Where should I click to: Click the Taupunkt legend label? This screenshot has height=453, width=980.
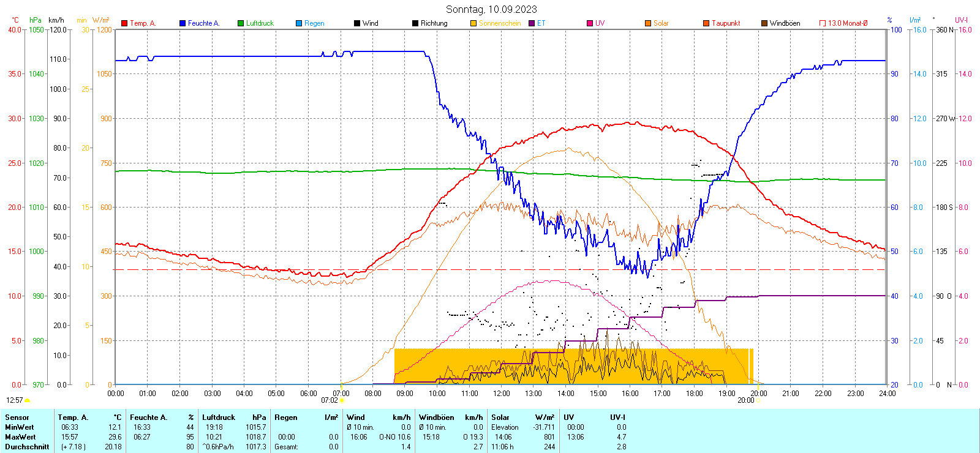[x=726, y=23]
